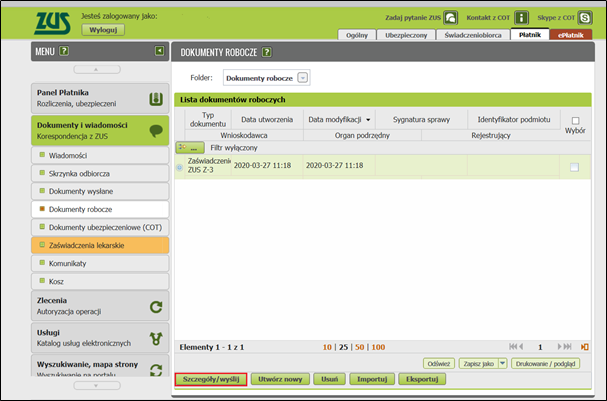
Task: Open the Zadaj pytanie ZUS headset icon
Action: coord(451,18)
